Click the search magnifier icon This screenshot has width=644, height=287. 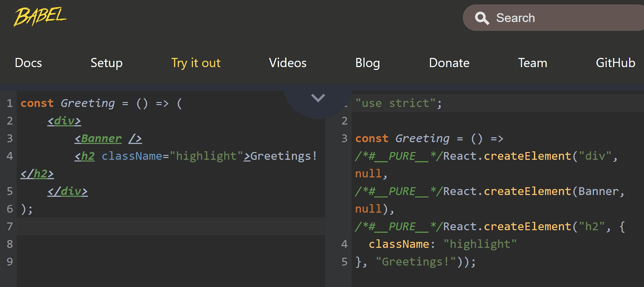point(482,18)
